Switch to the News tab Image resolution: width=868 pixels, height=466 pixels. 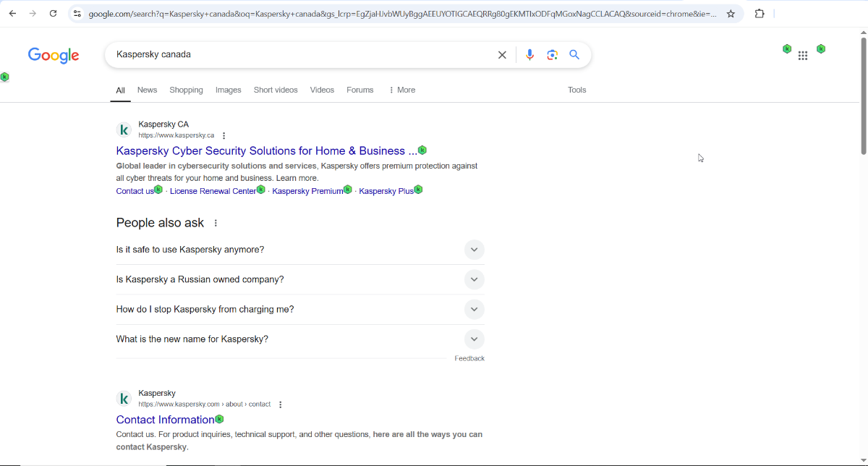tap(147, 90)
